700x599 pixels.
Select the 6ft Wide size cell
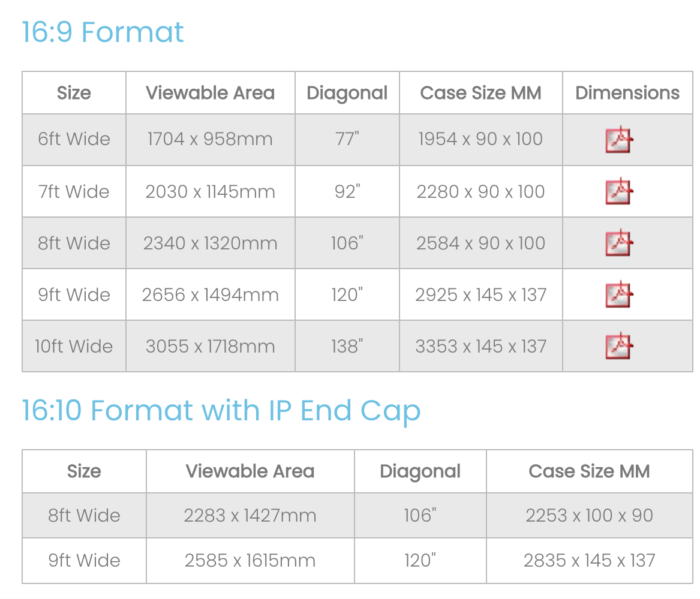[x=74, y=139]
